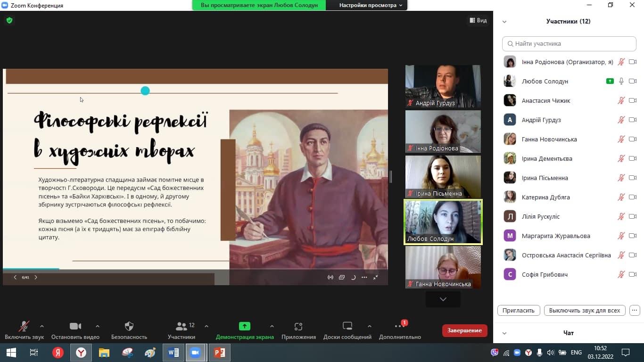644x362 pixels.
Task: Click slide live captions broadcast icon
Action: (330, 277)
